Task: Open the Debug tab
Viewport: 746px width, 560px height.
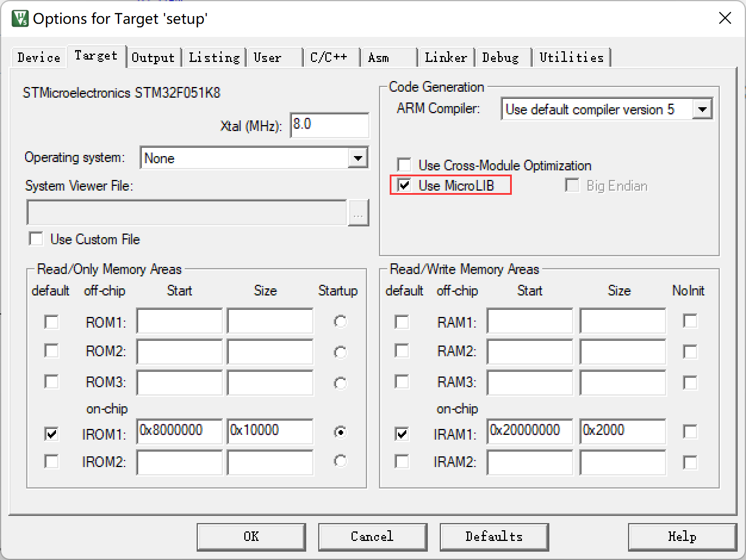Action: pos(500,57)
